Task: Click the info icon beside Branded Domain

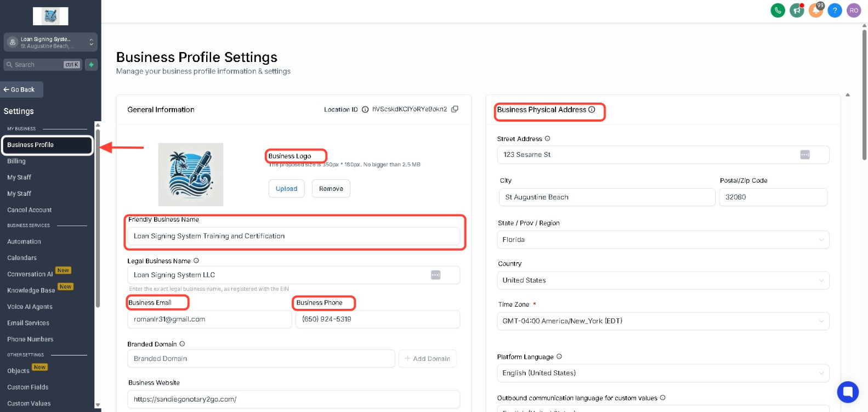Action: (x=182, y=344)
